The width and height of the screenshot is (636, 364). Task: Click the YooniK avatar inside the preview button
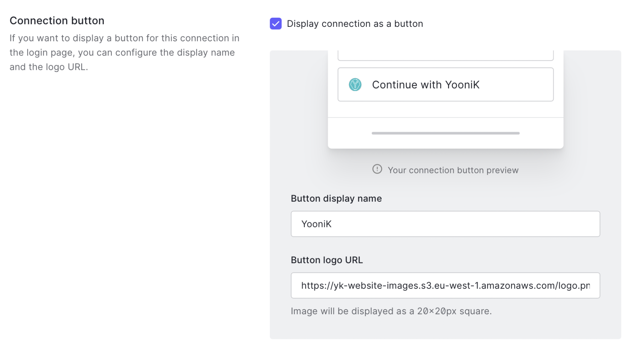point(355,85)
